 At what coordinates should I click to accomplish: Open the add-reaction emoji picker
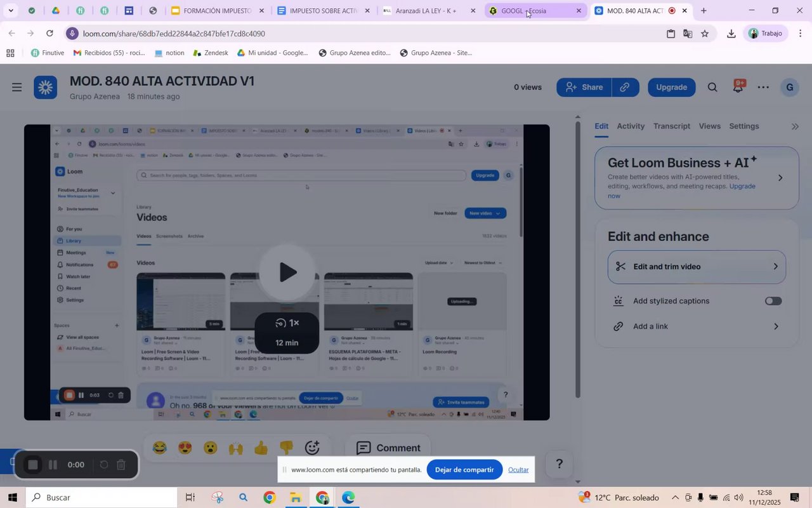click(312, 448)
